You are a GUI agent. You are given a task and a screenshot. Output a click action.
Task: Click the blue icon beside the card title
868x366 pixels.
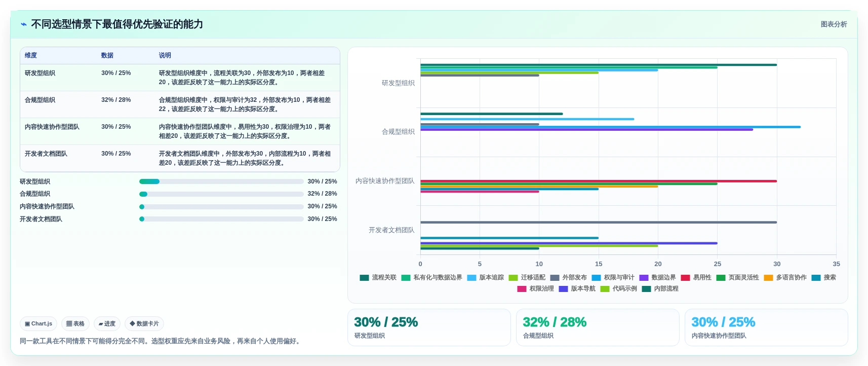[23, 24]
